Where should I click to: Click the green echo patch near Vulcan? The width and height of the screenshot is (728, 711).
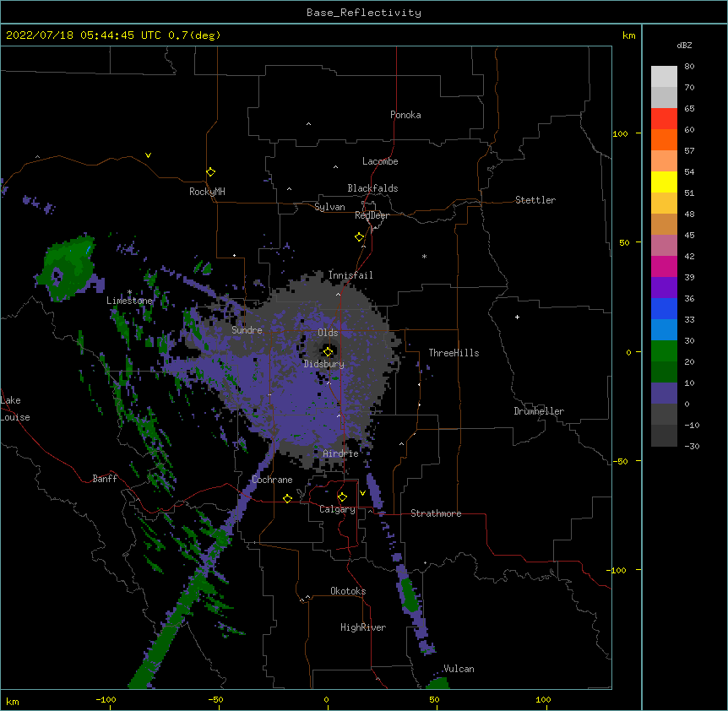click(x=437, y=684)
